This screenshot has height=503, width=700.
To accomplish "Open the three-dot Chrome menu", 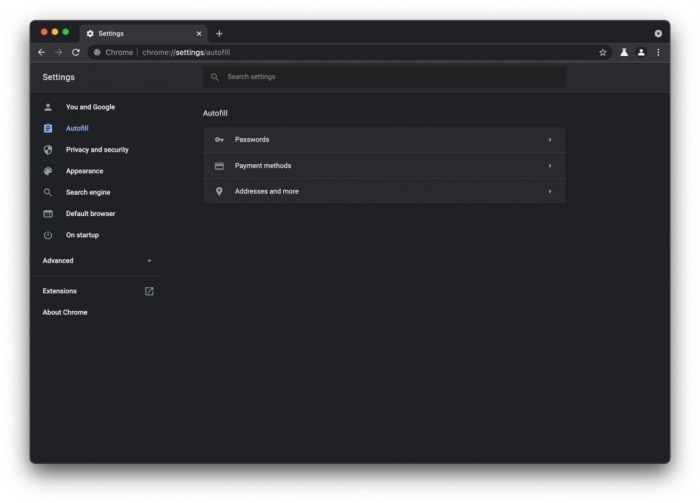I will [658, 52].
